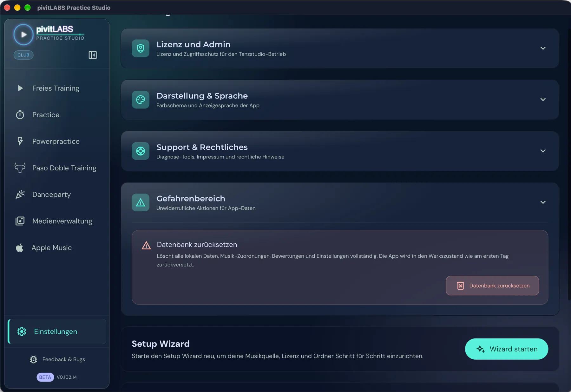Click the BETA version badge
The width and height of the screenshot is (571, 392).
coord(45,377)
